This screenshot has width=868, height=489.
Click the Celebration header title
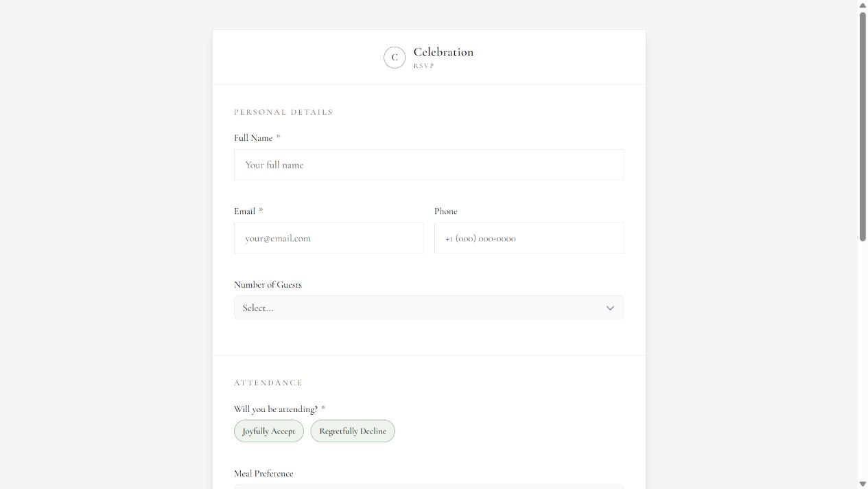pyautogui.click(x=443, y=52)
